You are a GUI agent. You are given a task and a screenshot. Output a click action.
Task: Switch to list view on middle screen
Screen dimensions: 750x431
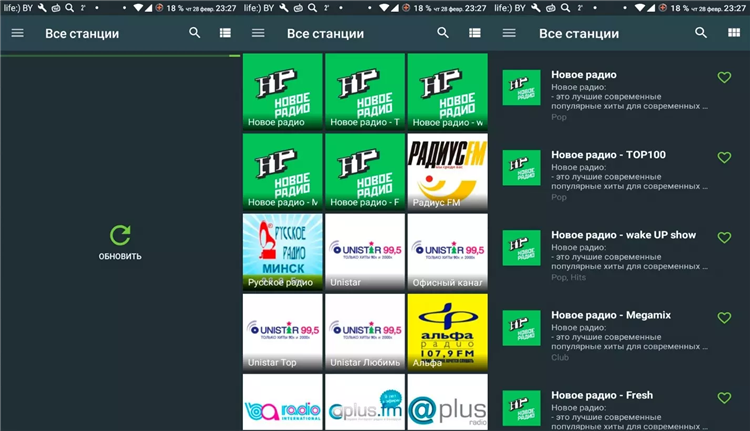point(474,33)
